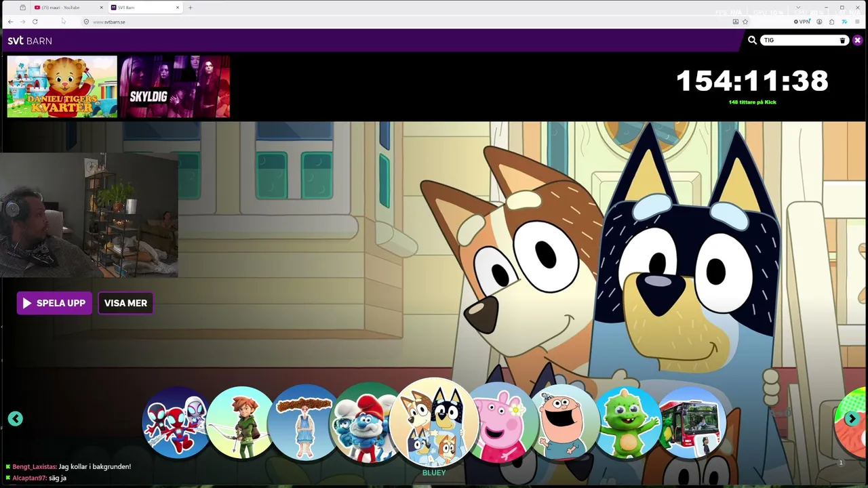Click the Bengt_Laxistas chat username
The height and width of the screenshot is (488, 868).
pos(34,467)
